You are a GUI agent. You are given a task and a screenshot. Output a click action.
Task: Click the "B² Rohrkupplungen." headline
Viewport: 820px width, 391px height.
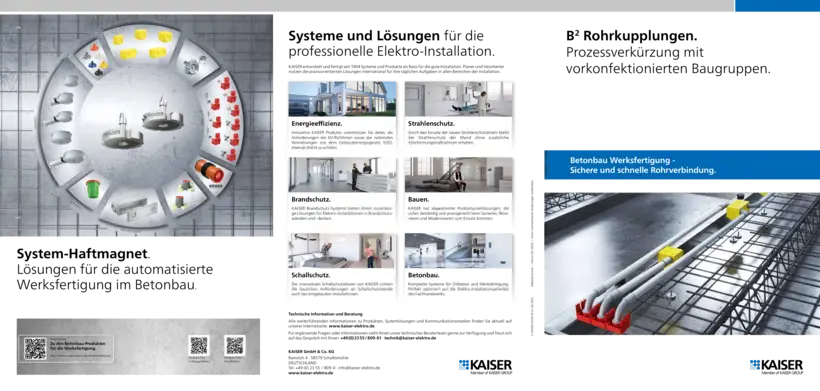tap(632, 36)
